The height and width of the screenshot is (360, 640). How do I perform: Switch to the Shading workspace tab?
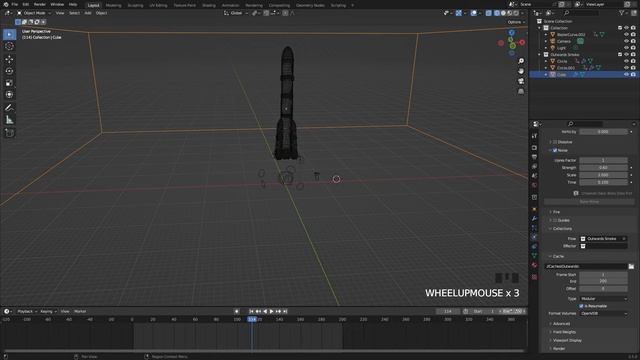point(209,5)
